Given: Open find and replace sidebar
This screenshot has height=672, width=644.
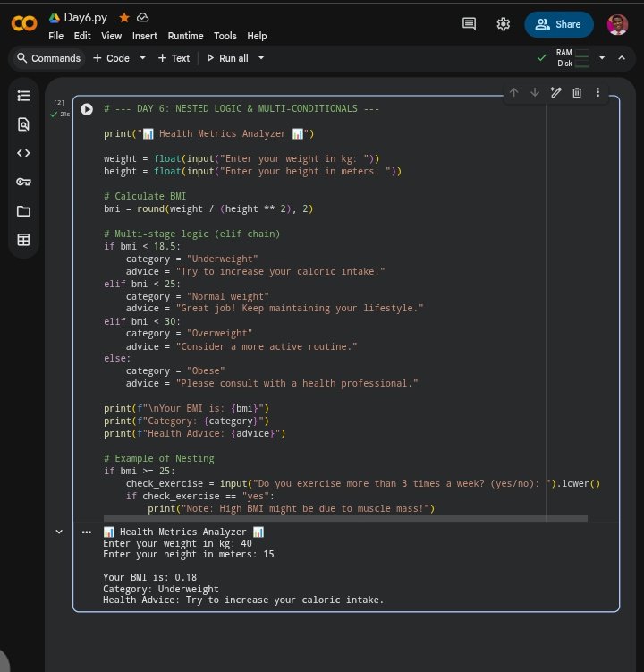Looking at the screenshot, I should point(23,124).
